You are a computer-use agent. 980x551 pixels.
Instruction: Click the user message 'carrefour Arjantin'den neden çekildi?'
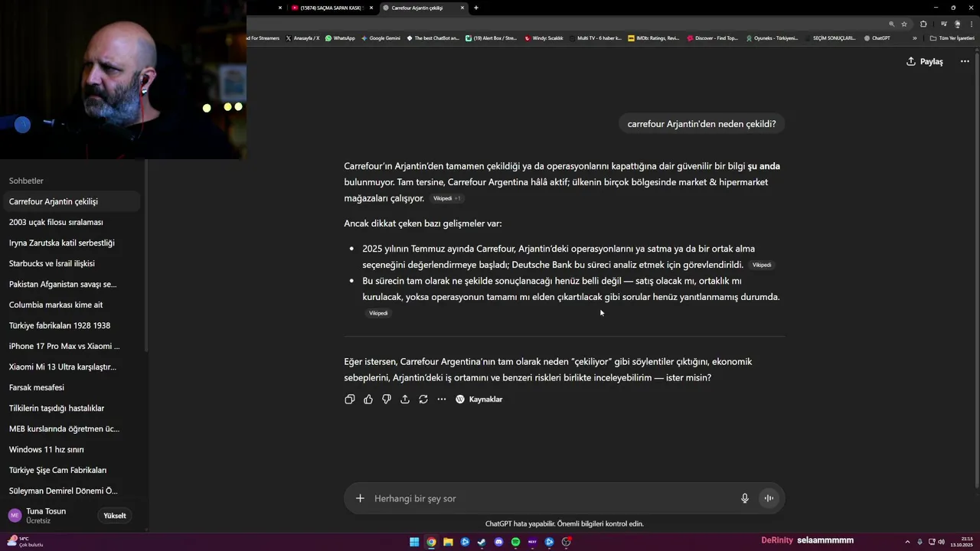tap(701, 124)
